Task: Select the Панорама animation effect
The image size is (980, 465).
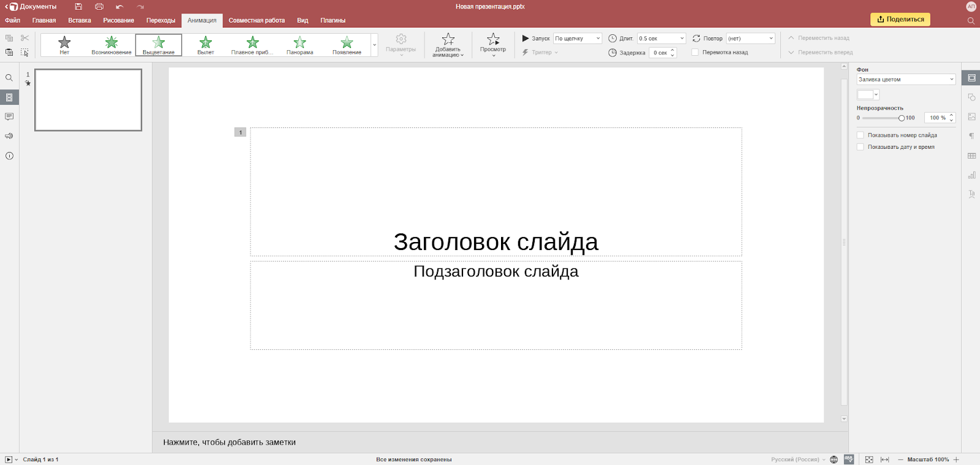Action: pyautogui.click(x=300, y=45)
